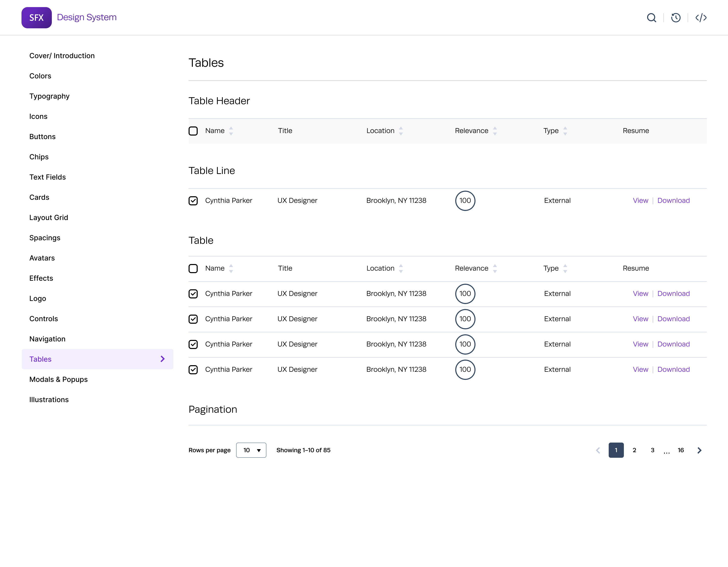Open Typography in the sidebar
This screenshot has height=567, width=728.
[49, 96]
